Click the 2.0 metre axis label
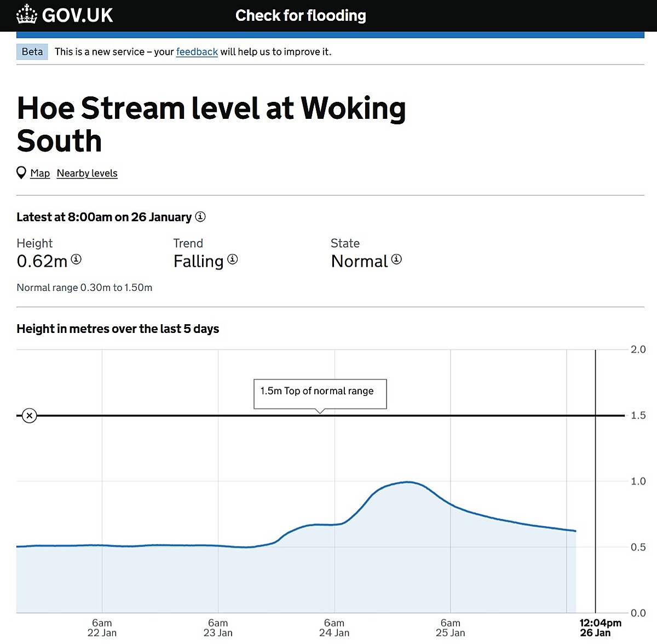 tap(637, 349)
